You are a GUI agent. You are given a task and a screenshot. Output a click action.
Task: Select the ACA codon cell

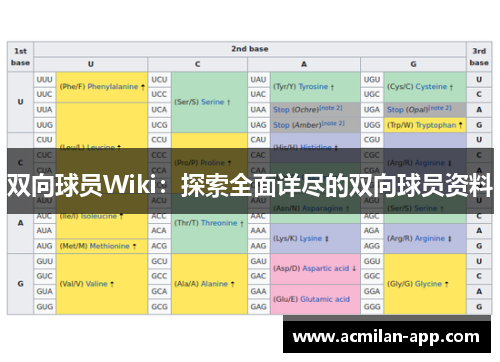pyautogui.click(x=159, y=231)
